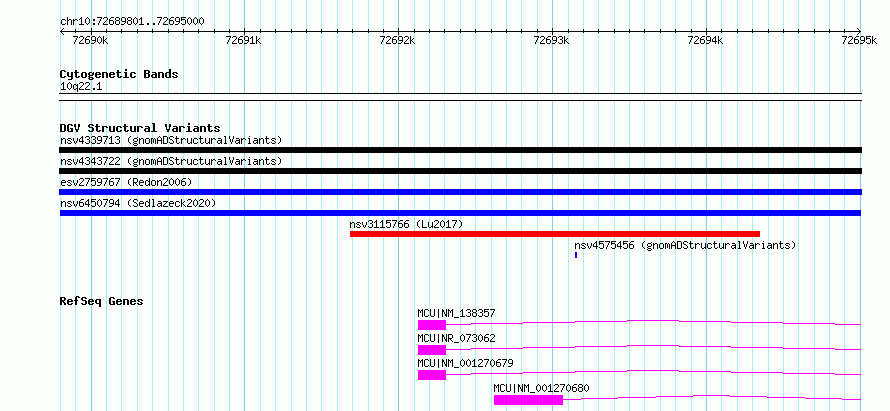Image resolution: width=890 pixels, height=411 pixels.
Task: Open the MCU|NM_001270679 transcript label
Action: click(465, 363)
